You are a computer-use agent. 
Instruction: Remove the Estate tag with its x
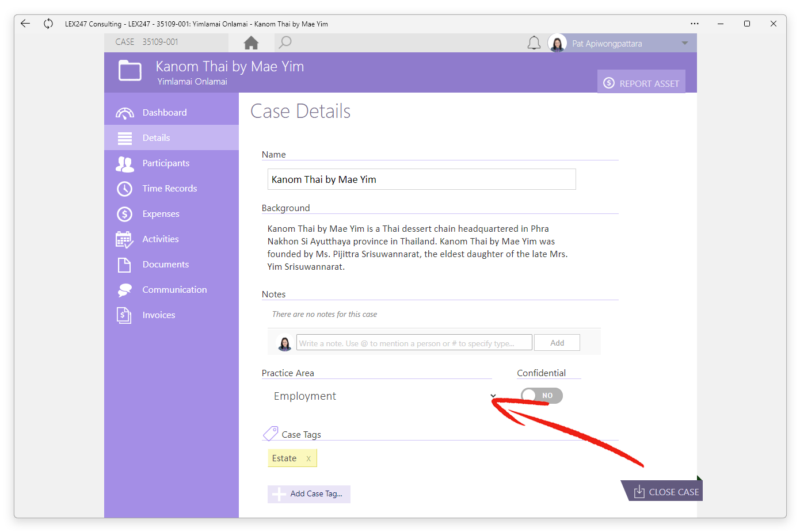(308, 458)
